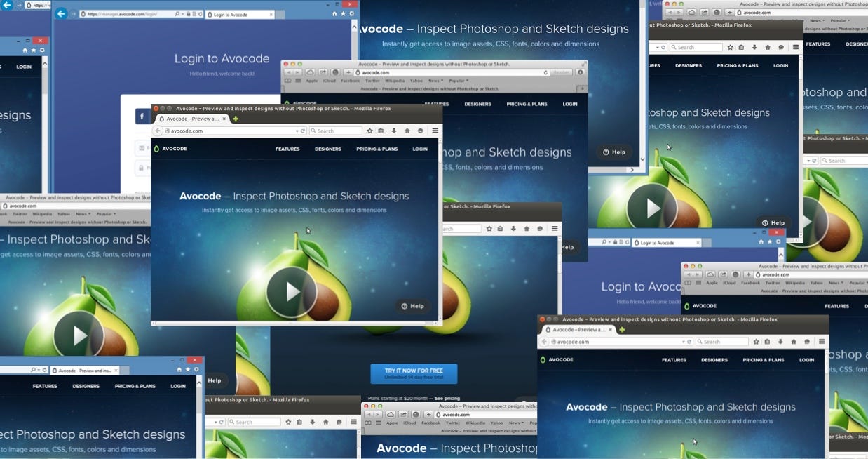This screenshot has height=459, width=868.
Task: Open Wikipedia bookmark in center Safari window
Action: click(395, 81)
